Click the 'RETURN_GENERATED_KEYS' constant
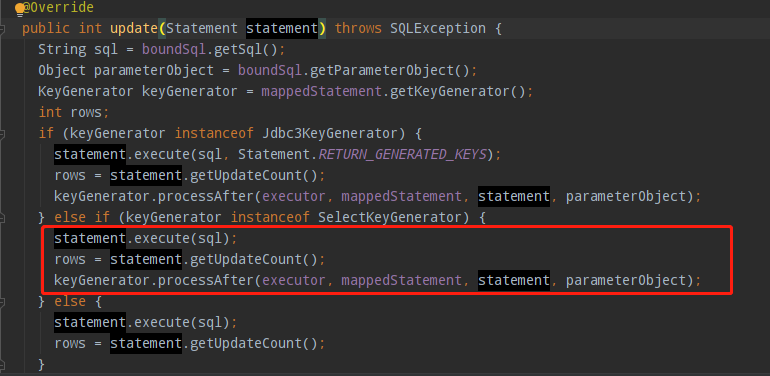Screen dimensions: 770x376 [402, 155]
